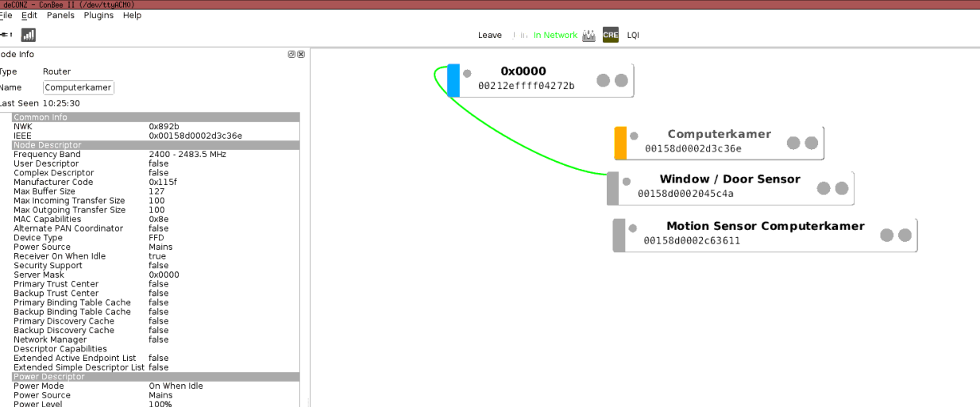Open the Plugins menu
This screenshot has width=980, height=407.
[x=99, y=15]
